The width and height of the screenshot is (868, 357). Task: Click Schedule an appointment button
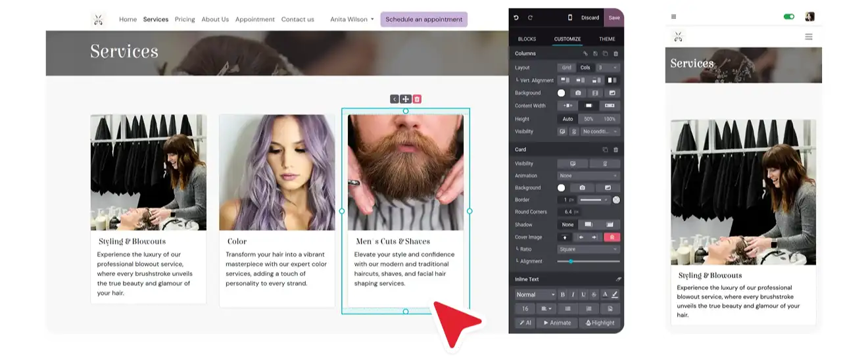click(x=423, y=20)
